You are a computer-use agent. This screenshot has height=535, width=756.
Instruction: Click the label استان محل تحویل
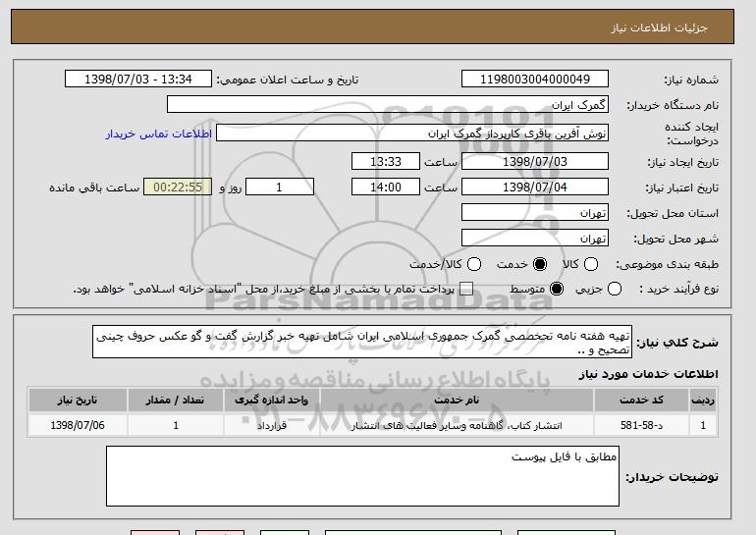pyautogui.click(x=673, y=213)
